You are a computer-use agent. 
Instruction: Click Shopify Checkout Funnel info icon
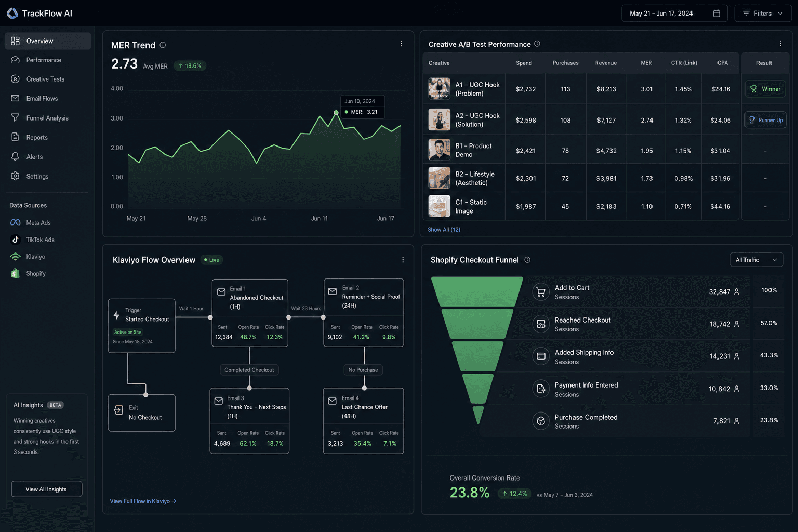(x=527, y=260)
